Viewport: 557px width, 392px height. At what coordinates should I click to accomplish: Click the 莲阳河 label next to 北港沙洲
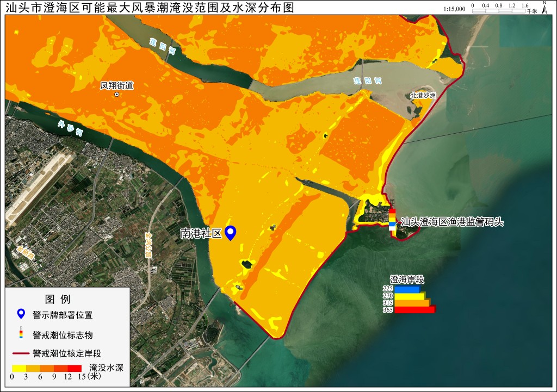click(368, 80)
